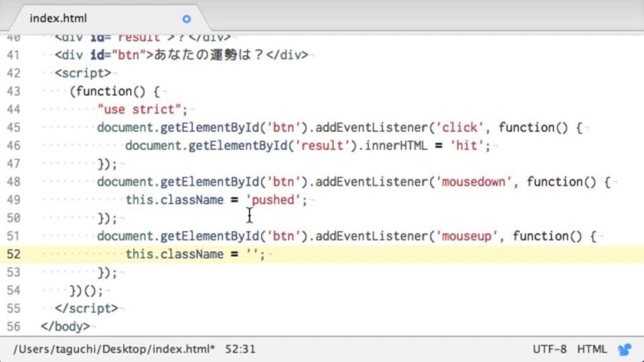Click the 'mouseup' event string
The image size is (644, 362).
point(467,237)
